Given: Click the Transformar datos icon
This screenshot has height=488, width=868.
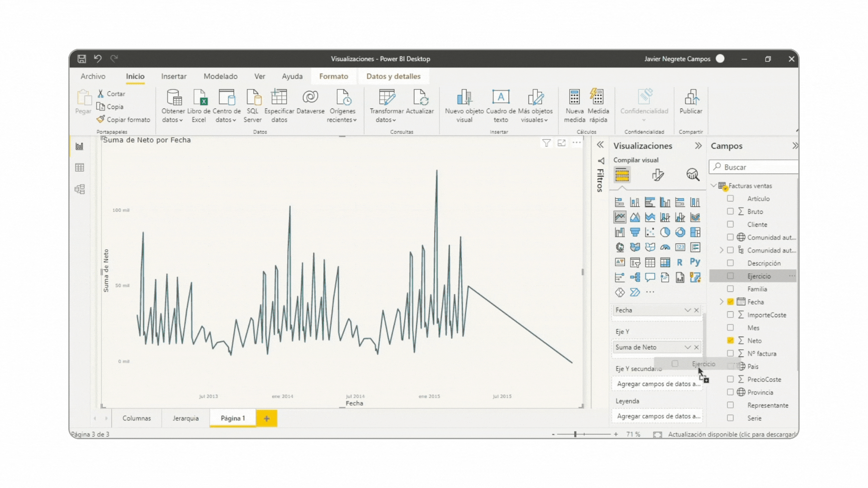Looking at the screenshot, I should [x=387, y=98].
